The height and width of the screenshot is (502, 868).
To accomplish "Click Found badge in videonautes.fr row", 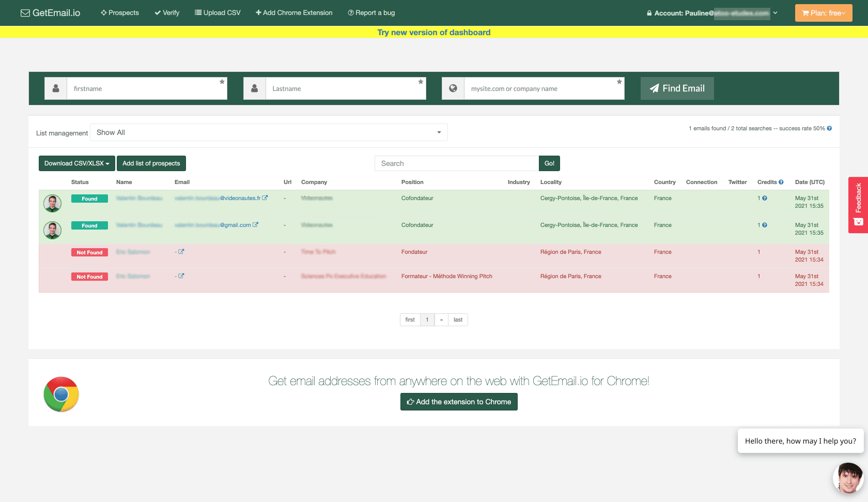I will 89,199.
